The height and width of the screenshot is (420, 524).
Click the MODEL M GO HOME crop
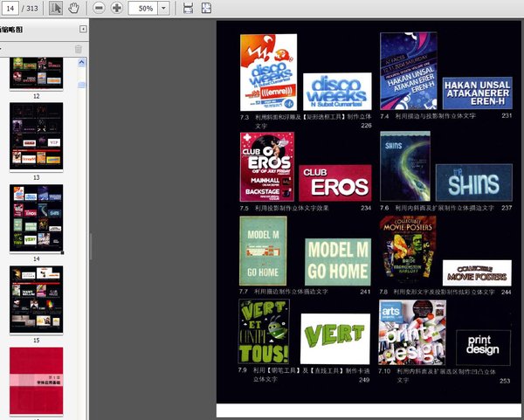(x=338, y=262)
